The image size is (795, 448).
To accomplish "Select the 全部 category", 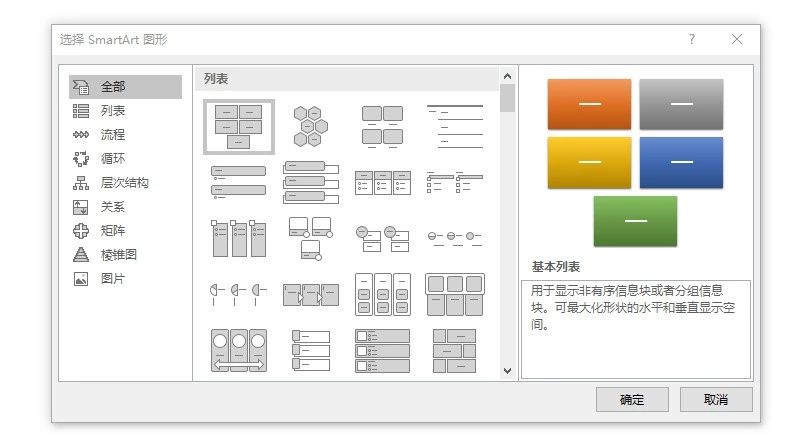I will 125,87.
